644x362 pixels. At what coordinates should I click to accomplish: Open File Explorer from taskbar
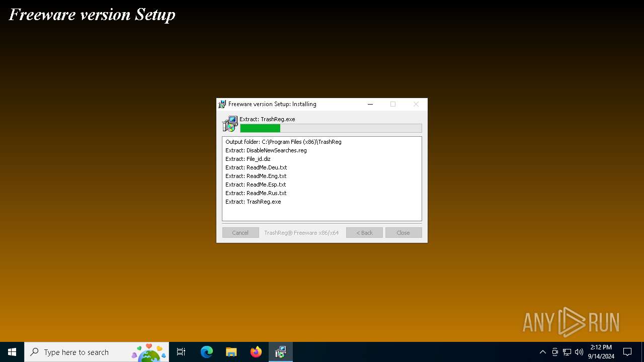tap(231, 352)
